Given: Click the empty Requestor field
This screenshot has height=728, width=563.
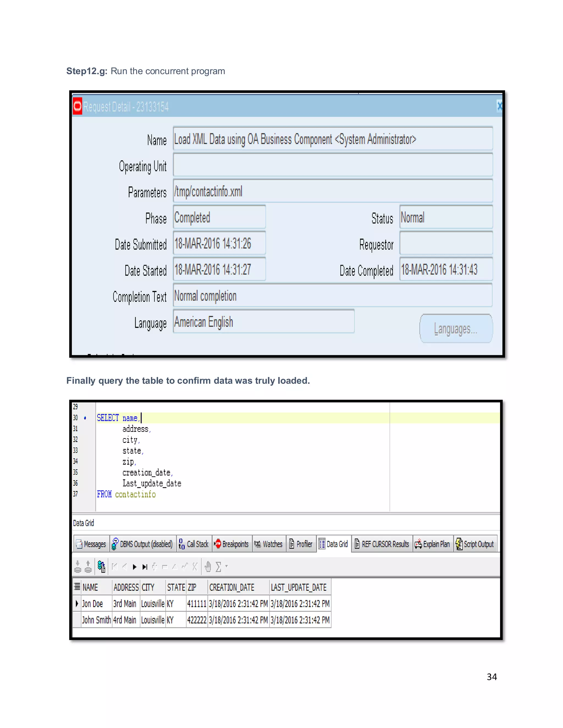Looking at the screenshot, I should 446,243.
